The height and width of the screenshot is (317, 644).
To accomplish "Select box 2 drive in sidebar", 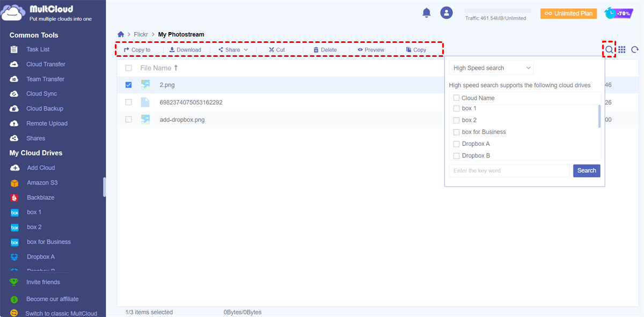I will [x=34, y=227].
